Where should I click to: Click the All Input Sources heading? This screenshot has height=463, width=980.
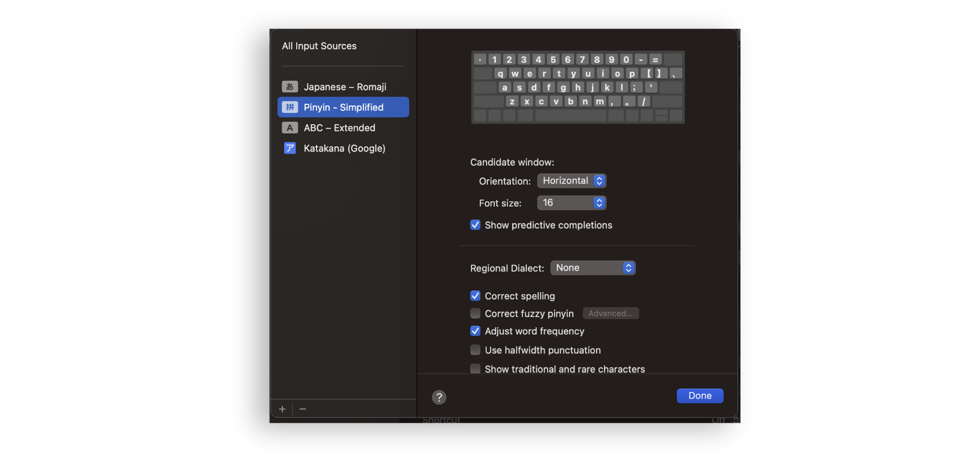pos(319,46)
